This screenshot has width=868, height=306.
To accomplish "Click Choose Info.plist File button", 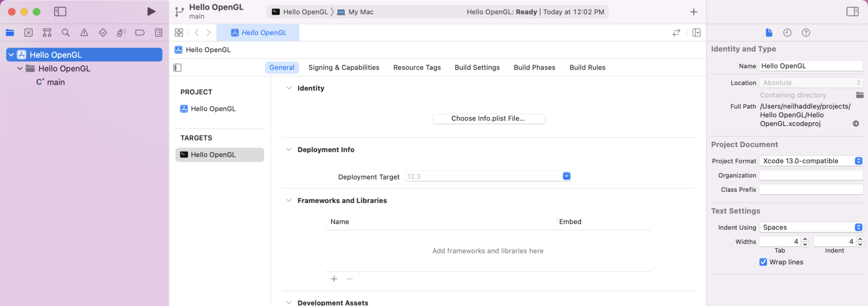I will click(x=488, y=119).
